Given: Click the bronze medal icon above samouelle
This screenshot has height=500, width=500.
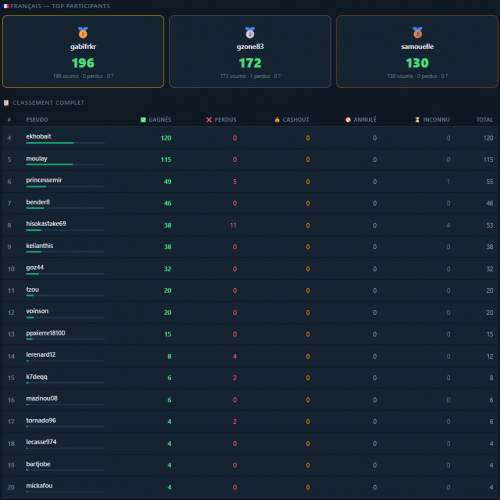Looking at the screenshot, I should pos(417,33).
